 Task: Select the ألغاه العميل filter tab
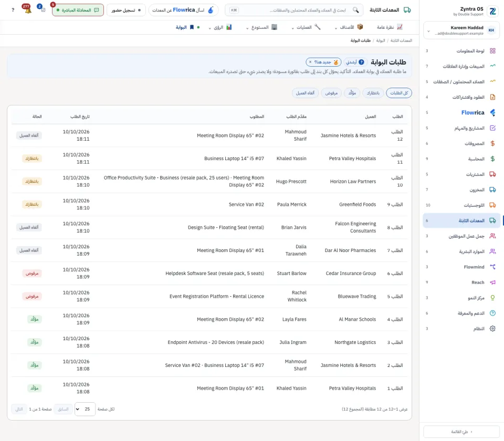(x=305, y=93)
